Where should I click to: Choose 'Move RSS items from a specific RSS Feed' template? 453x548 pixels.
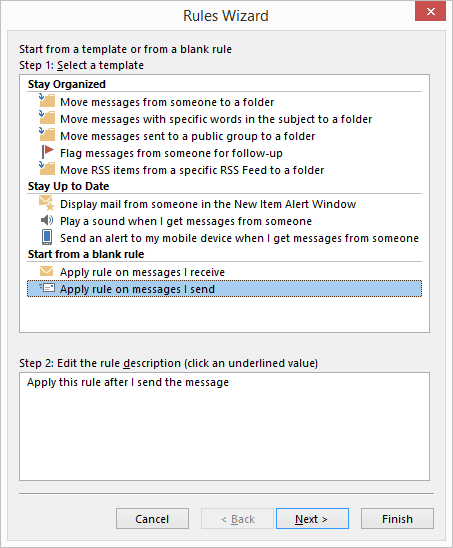point(192,170)
